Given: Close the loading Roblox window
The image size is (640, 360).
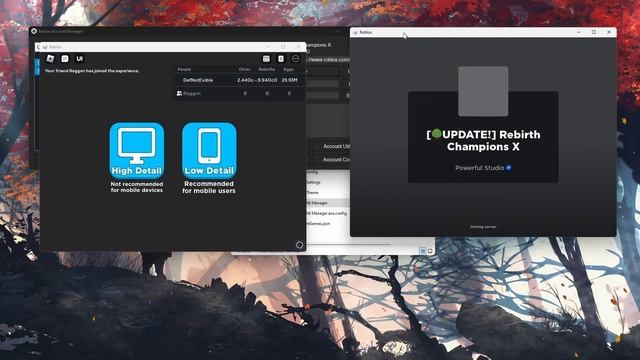Looking at the screenshot, I should pyautogui.click(x=609, y=32).
